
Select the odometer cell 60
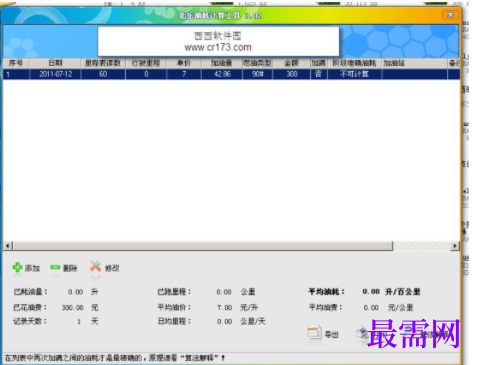click(103, 74)
